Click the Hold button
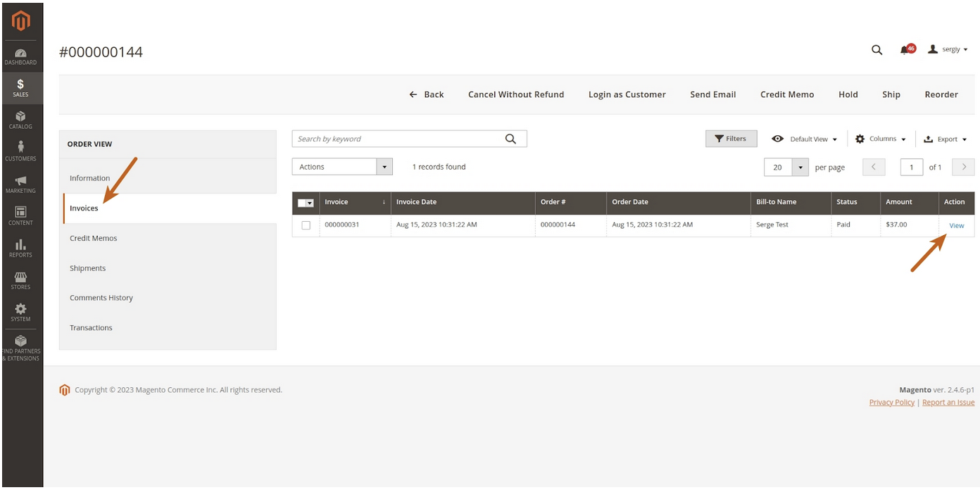Viewport: 980px width, 490px height. (x=848, y=94)
